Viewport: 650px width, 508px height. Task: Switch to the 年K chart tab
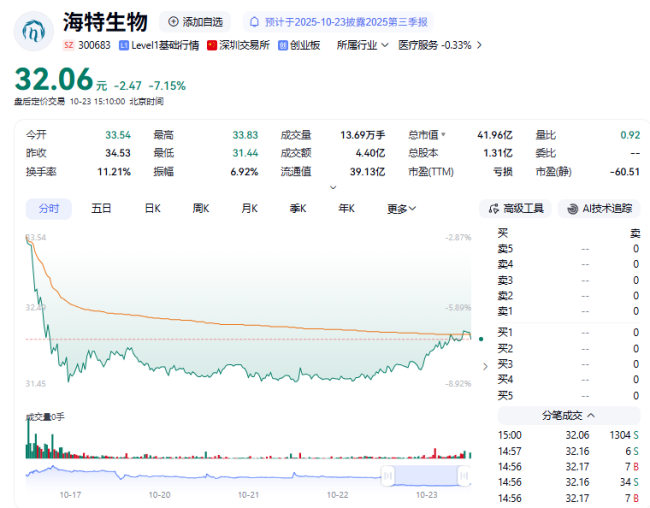pos(346,208)
